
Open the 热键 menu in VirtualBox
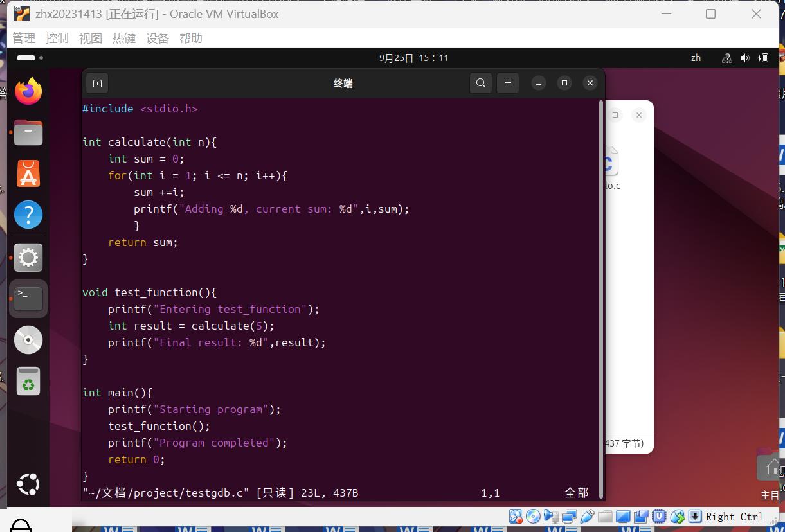point(124,39)
